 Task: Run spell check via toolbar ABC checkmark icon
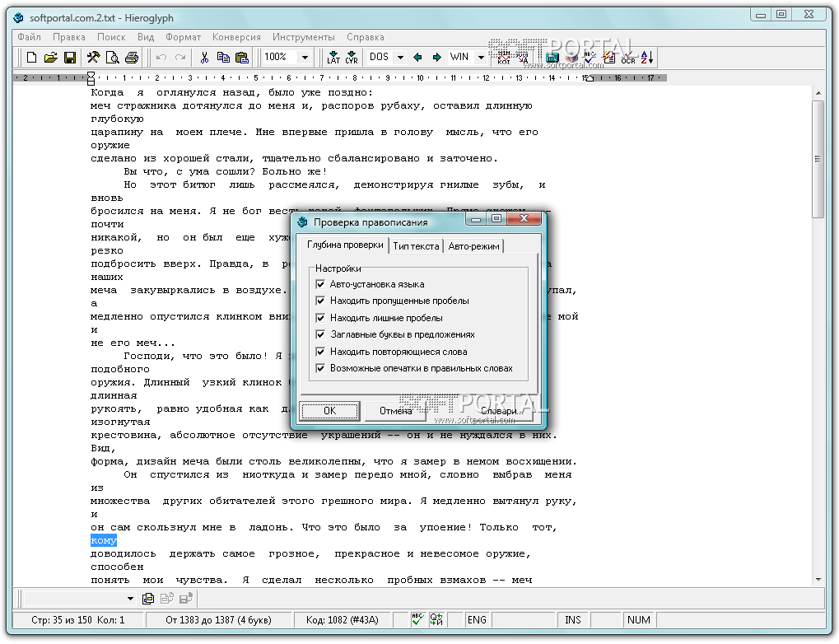tap(590, 58)
